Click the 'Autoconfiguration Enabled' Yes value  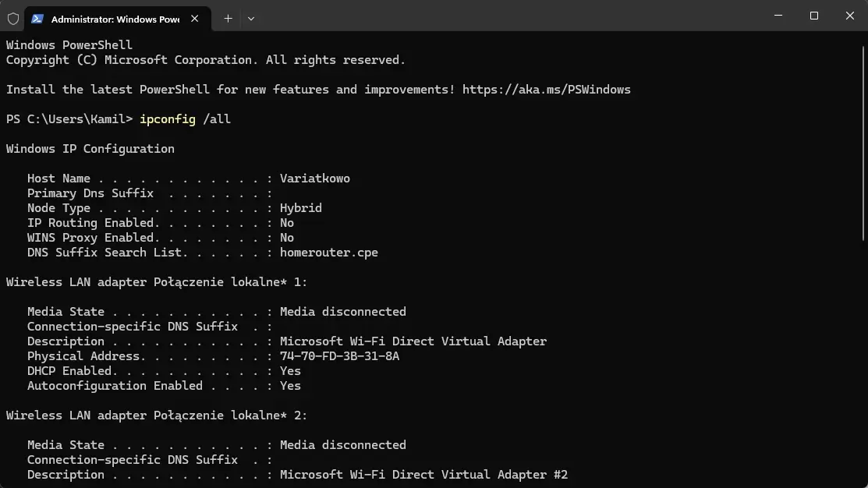click(290, 386)
